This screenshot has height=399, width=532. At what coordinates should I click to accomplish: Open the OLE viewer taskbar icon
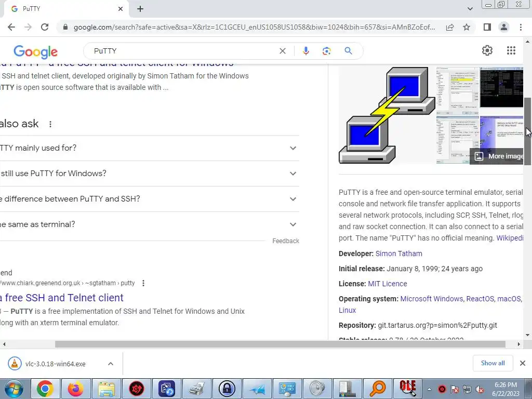(408, 389)
